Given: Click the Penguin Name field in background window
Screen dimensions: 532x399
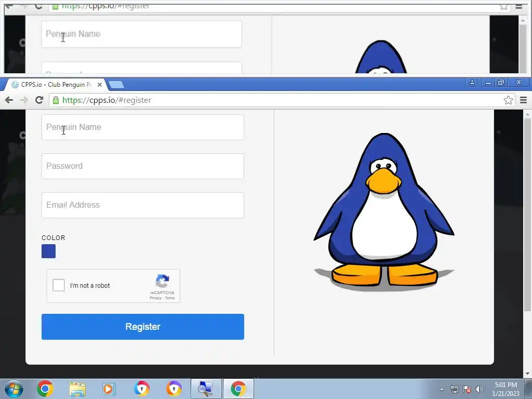Looking at the screenshot, I should tap(141, 34).
